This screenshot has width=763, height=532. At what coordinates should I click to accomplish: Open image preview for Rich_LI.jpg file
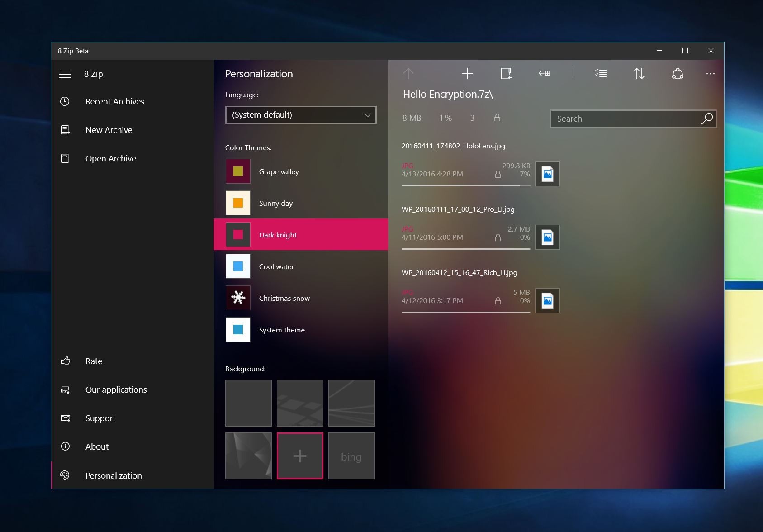(547, 300)
